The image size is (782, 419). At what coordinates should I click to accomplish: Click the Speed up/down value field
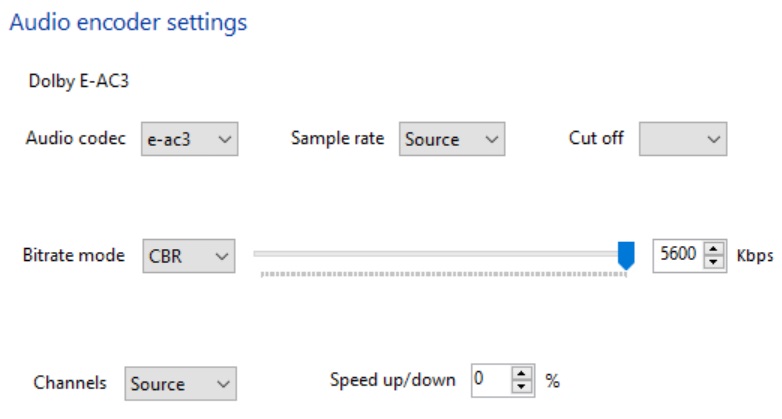click(x=490, y=380)
